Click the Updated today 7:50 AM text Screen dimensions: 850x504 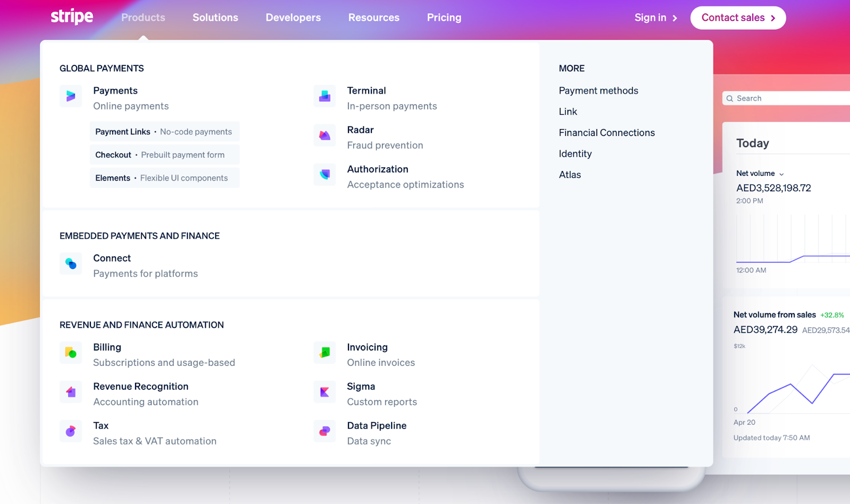pyautogui.click(x=772, y=438)
